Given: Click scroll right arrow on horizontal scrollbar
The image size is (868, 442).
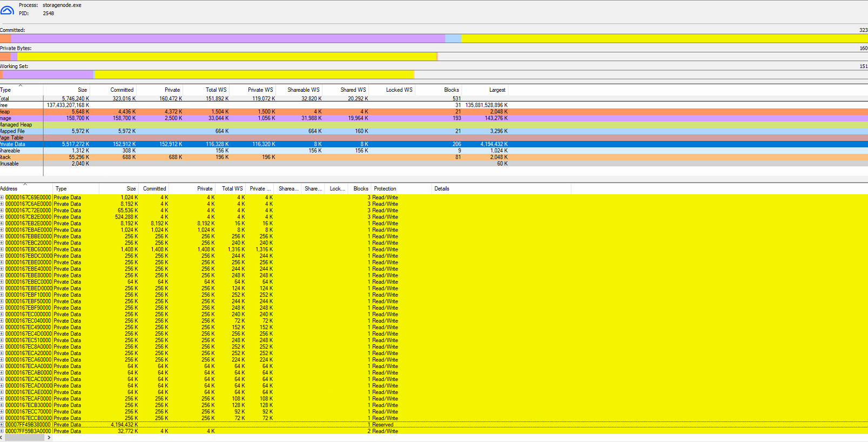Looking at the screenshot, I should click(49, 438).
